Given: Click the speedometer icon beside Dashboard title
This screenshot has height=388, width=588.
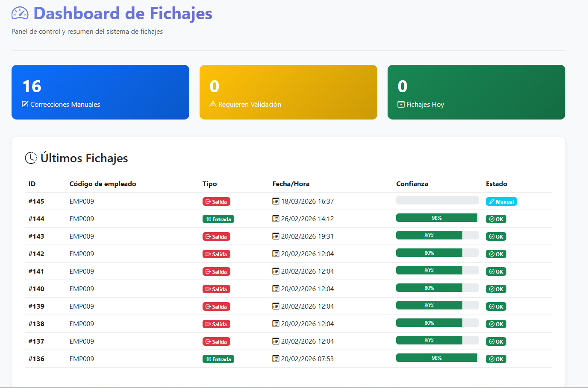Looking at the screenshot, I should 20,14.
